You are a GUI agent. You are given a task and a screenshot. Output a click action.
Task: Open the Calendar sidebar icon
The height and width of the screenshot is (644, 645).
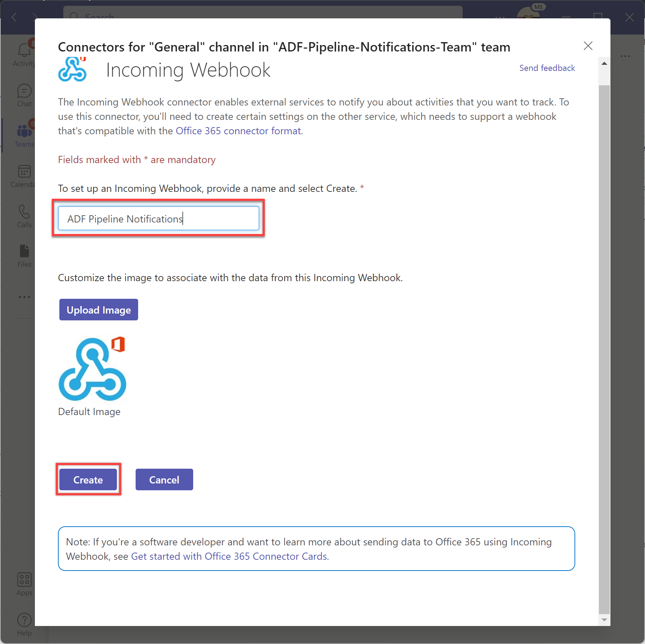click(24, 171)
